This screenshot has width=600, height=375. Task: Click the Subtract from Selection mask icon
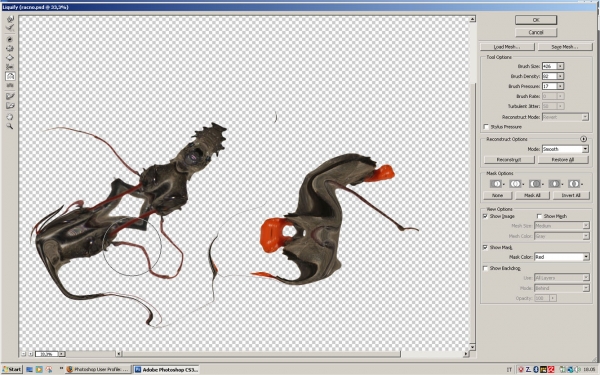pos(535,184)
